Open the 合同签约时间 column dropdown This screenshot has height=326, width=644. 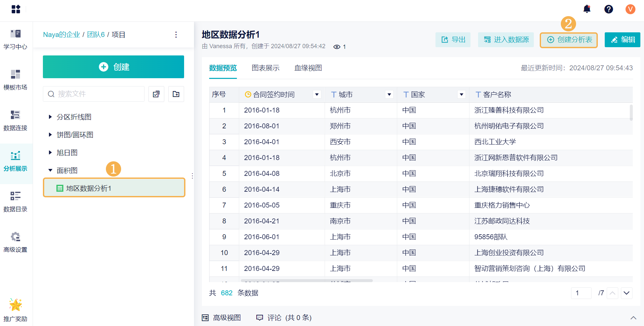tap(317, 95)
